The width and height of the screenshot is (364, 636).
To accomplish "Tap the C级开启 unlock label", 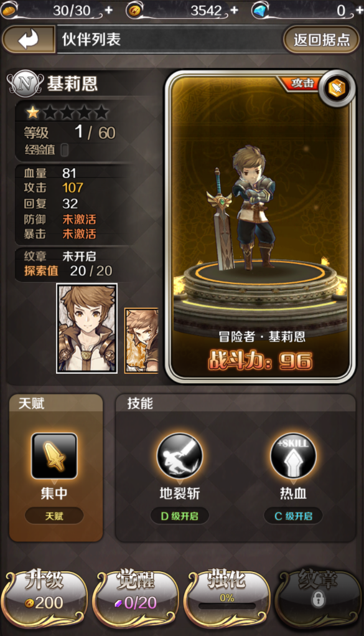I will point(293,516).
